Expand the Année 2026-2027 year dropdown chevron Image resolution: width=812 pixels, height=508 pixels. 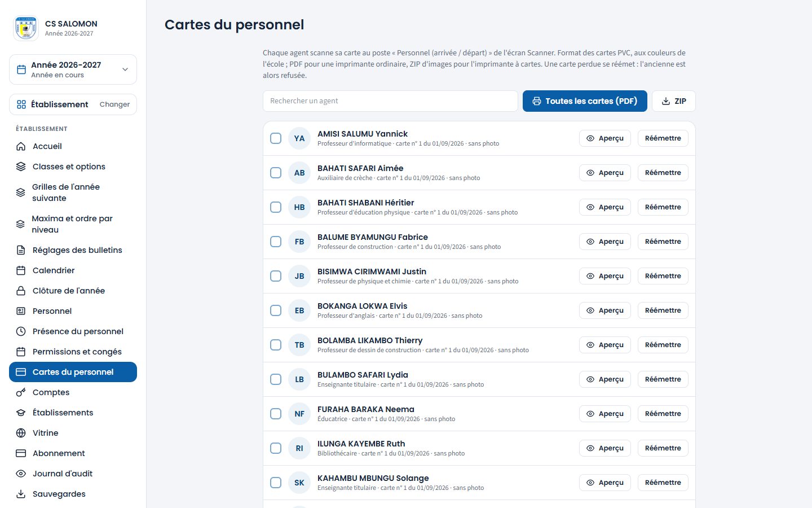coord(125,69)
